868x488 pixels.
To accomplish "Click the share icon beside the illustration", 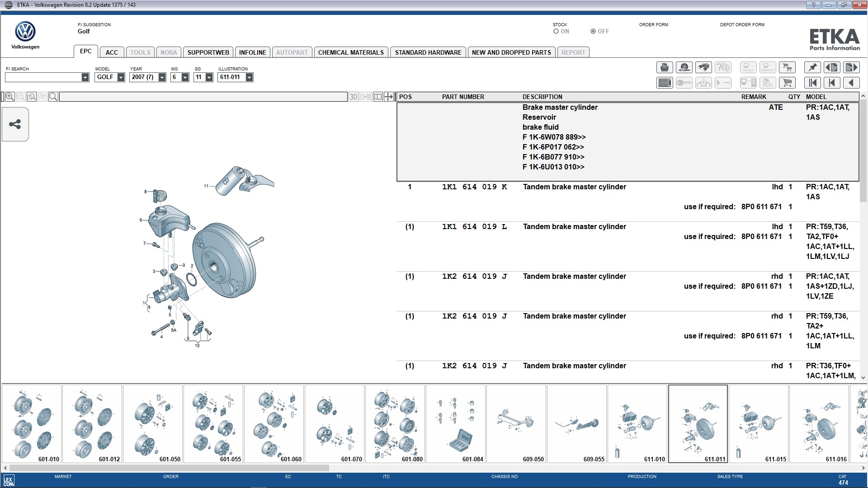I will click(15, 124).
